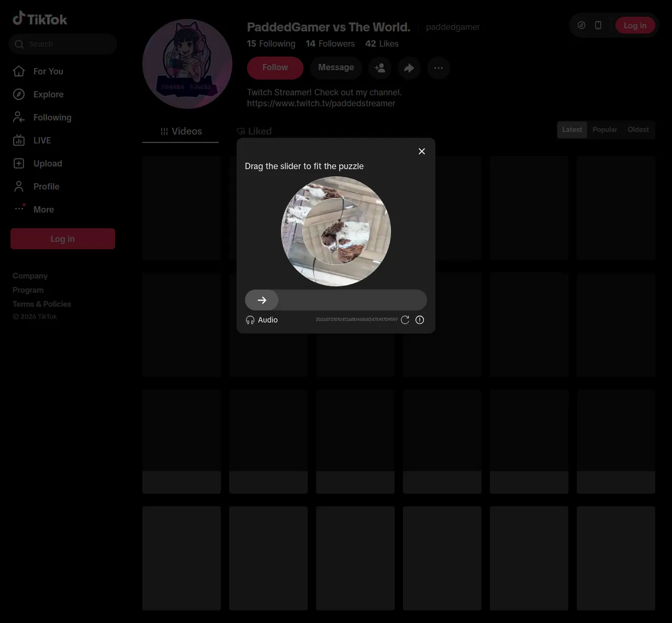Click the top-right Log in button
The height and width of the screenshot is (623, 672).
pyautogui.click(x=635, y=25)
